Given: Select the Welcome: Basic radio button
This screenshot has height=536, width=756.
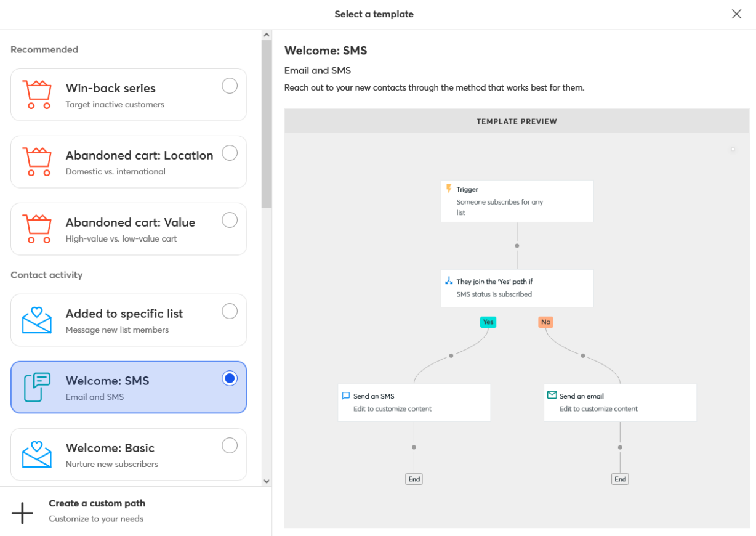Looking at the screenshot, I should [229, 445].
